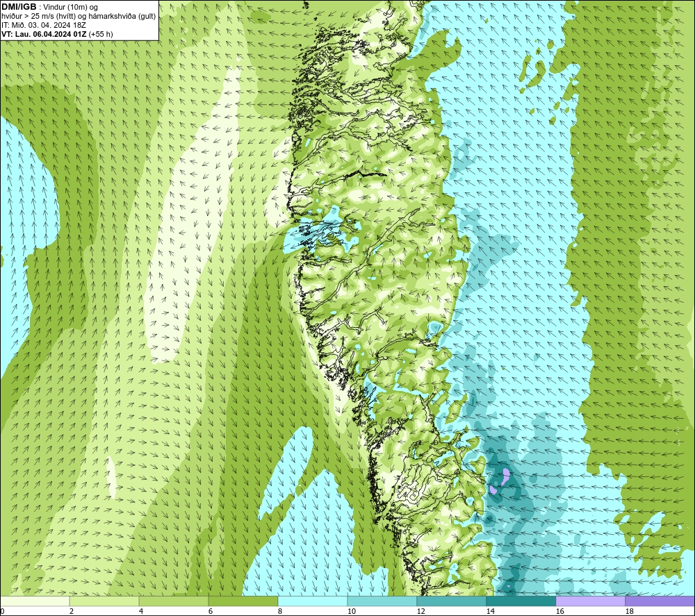Click the legend label '0'
695x616 pixels.
2,612
